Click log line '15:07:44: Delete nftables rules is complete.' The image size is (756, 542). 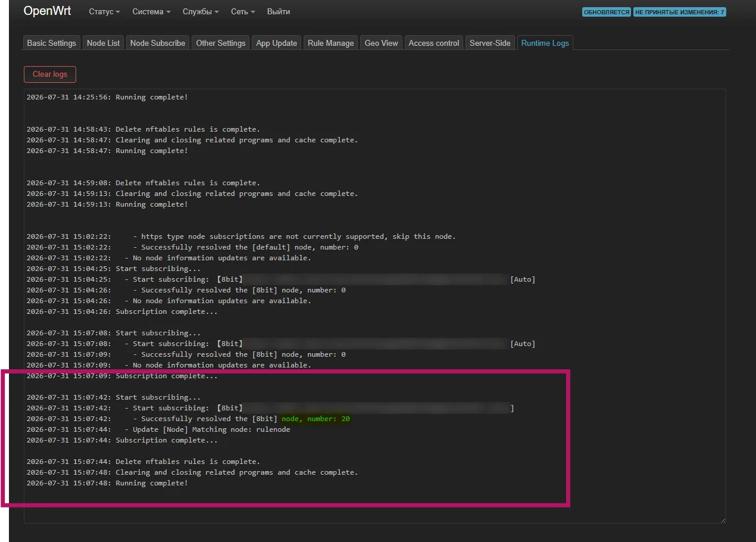(x=143, y=462)
